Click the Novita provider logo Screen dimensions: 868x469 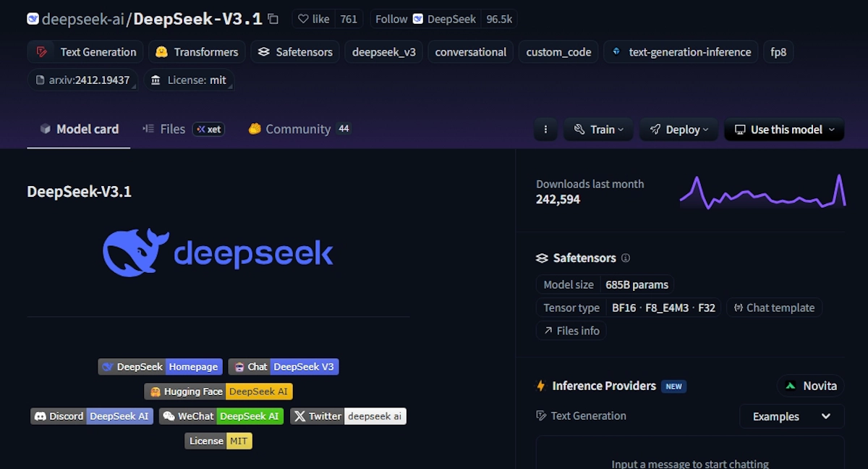(790, 386)
